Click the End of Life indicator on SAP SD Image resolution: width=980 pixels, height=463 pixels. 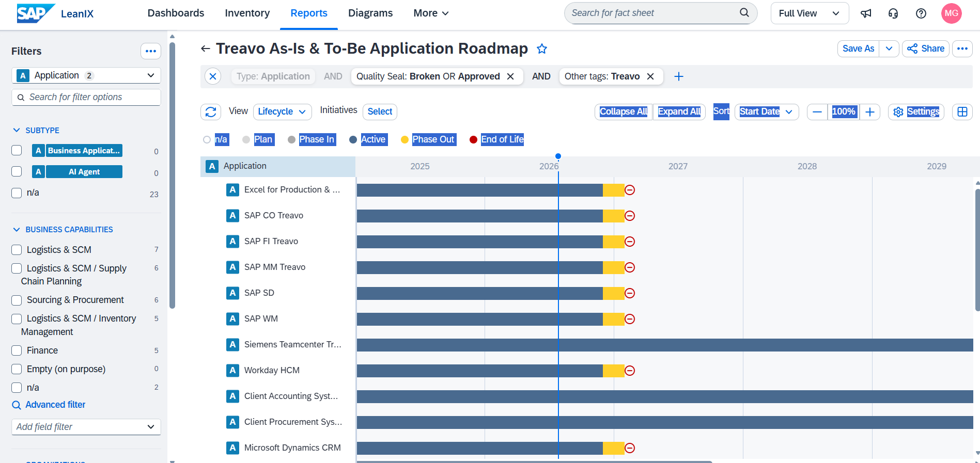(630, 293)
